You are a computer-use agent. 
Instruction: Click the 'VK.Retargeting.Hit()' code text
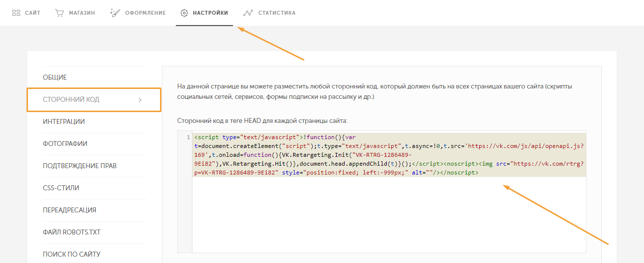pyautogui.click(x=259, y=164)
